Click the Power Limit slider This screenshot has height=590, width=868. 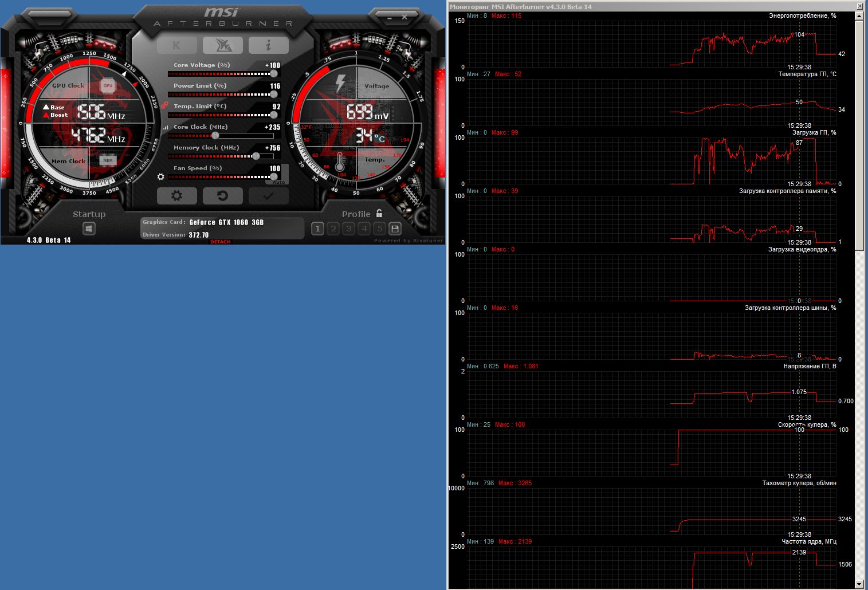(222, 95)
